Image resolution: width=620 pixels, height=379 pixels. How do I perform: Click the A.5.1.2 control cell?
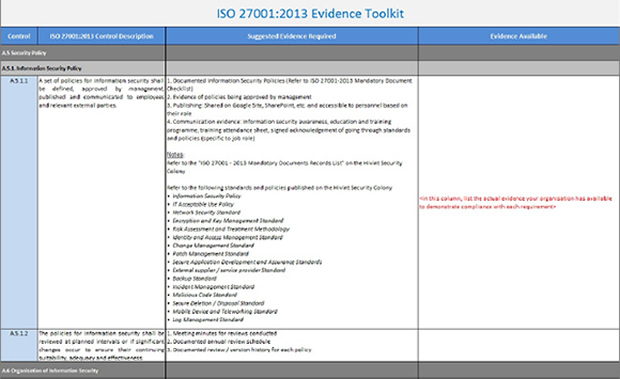[19, 345]
